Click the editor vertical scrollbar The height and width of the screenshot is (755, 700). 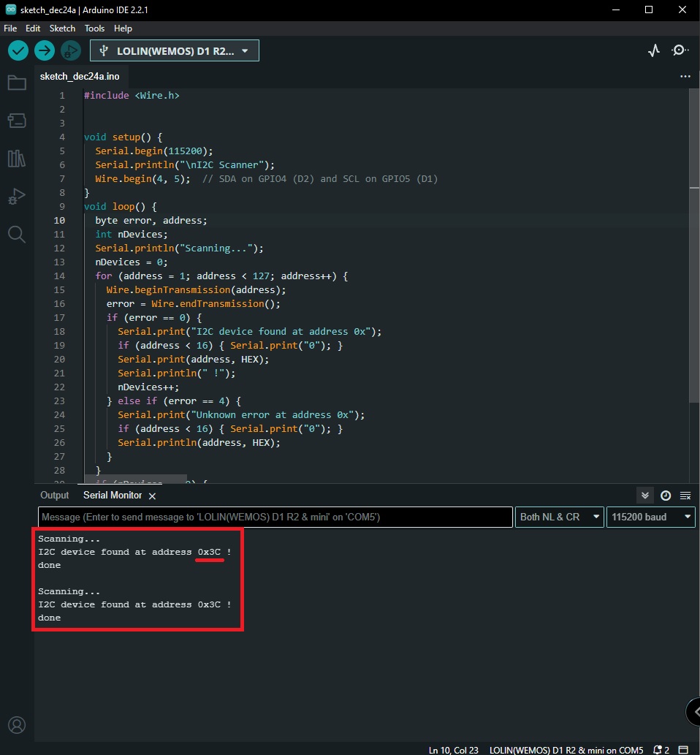(693, 246)
